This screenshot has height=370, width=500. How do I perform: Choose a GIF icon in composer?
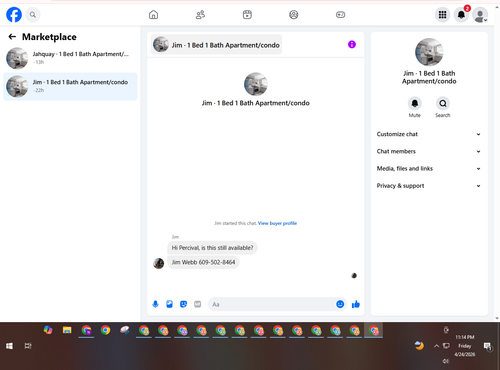[x=198, y=304]
